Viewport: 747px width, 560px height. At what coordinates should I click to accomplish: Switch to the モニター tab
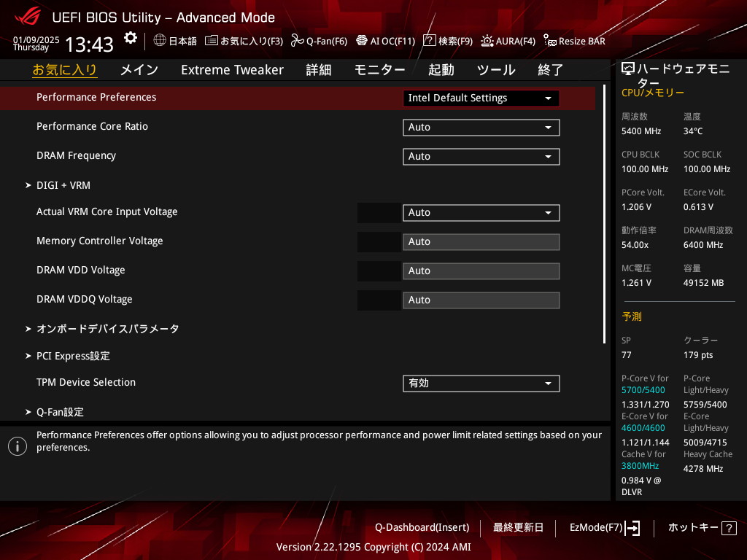click(379, 70)
